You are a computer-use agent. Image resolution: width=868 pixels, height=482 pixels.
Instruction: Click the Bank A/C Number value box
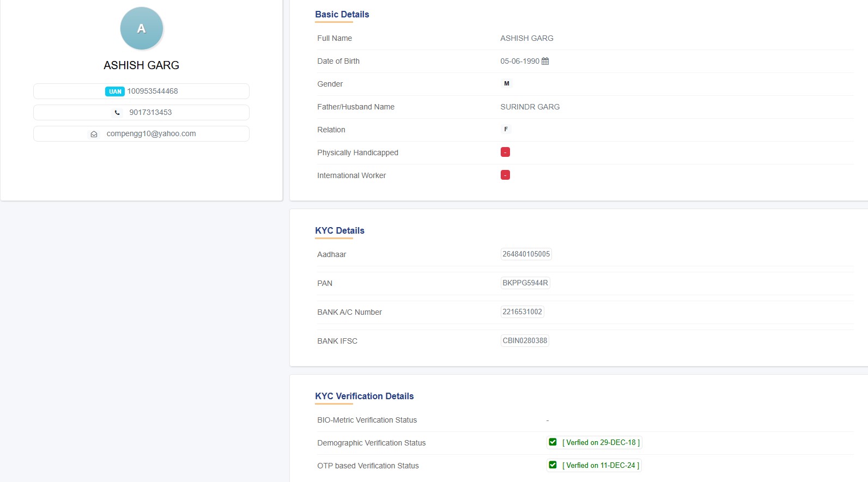pyautogui.click(x=522, y=312)
